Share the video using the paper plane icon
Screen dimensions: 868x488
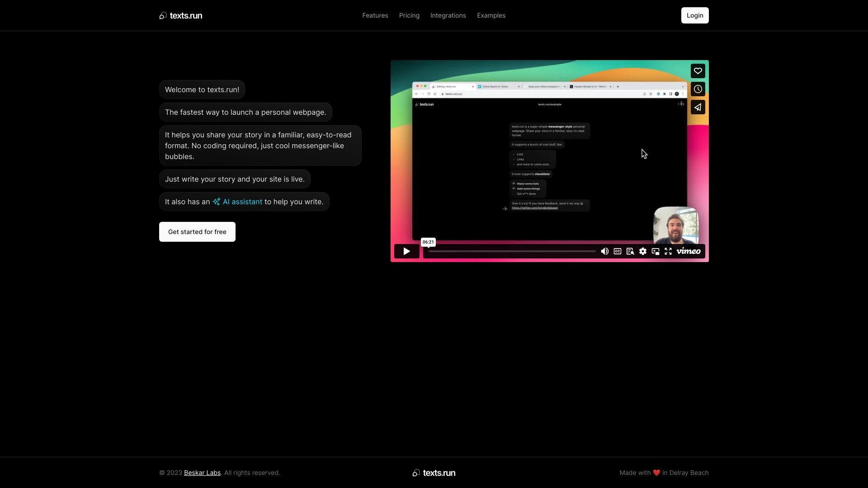tap(698, 107)
